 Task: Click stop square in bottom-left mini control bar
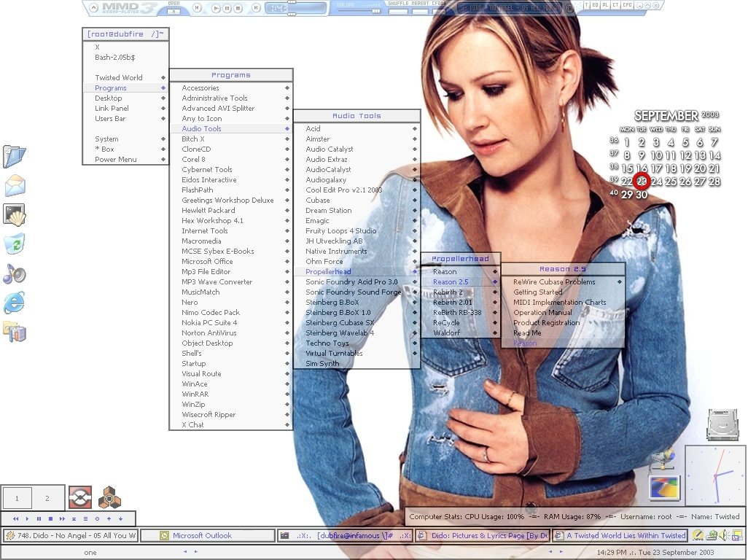50,518
